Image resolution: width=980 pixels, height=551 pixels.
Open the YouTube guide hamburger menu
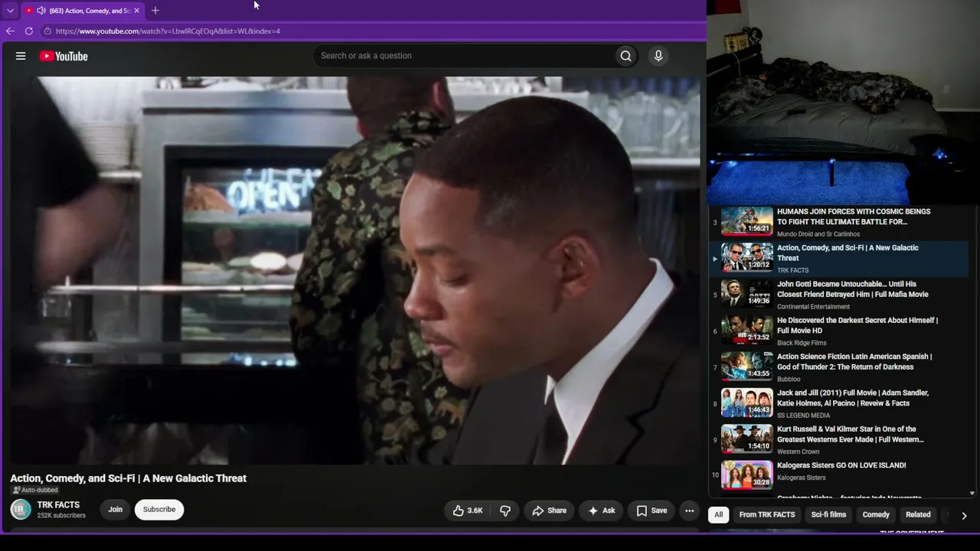(21, 56)
